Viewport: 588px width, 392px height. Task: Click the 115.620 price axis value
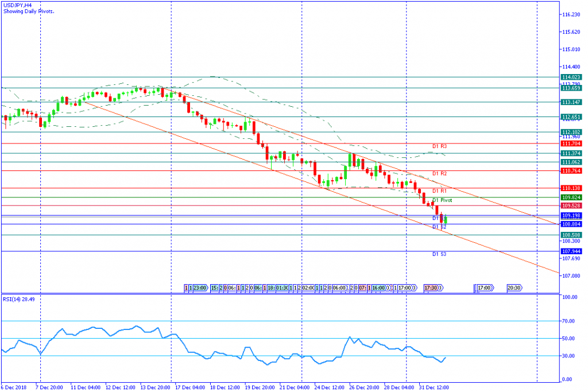571,32
